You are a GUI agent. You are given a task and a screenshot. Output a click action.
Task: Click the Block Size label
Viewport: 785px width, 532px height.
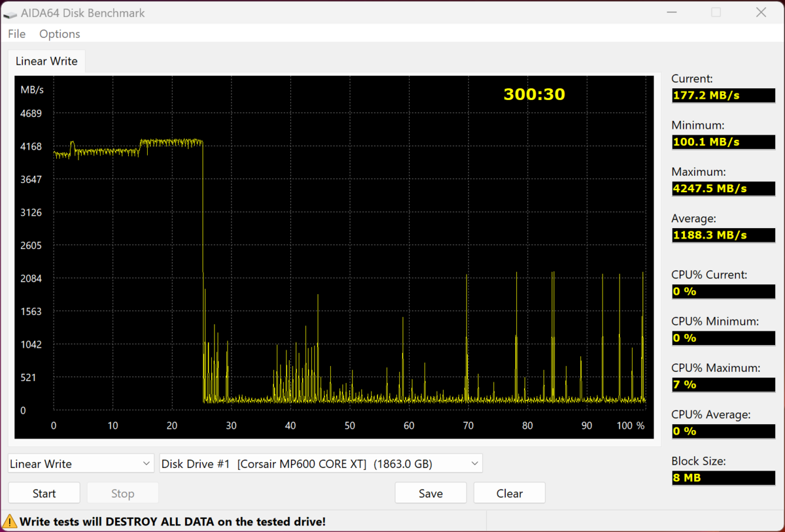tap(699, 461)
